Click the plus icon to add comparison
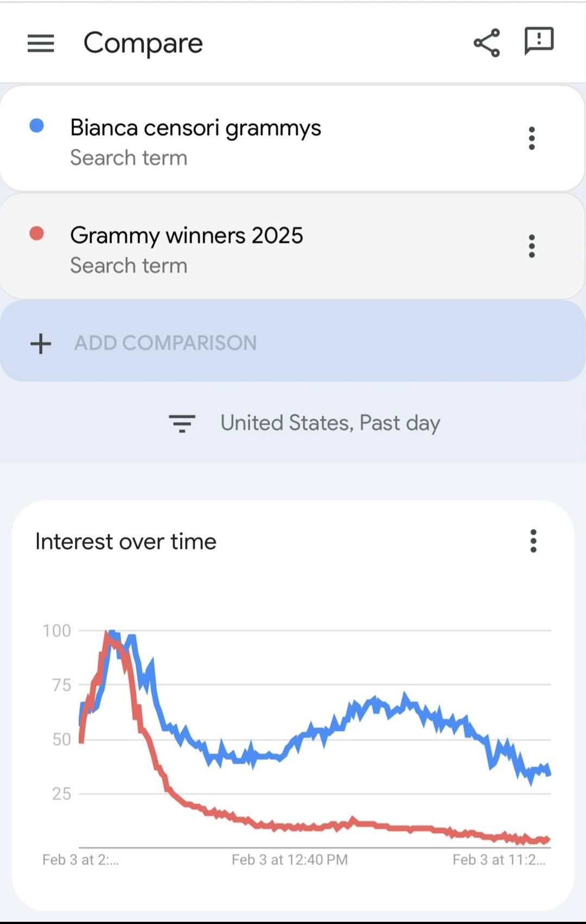This screenshot has width=586, height=924. pos(41,343)
